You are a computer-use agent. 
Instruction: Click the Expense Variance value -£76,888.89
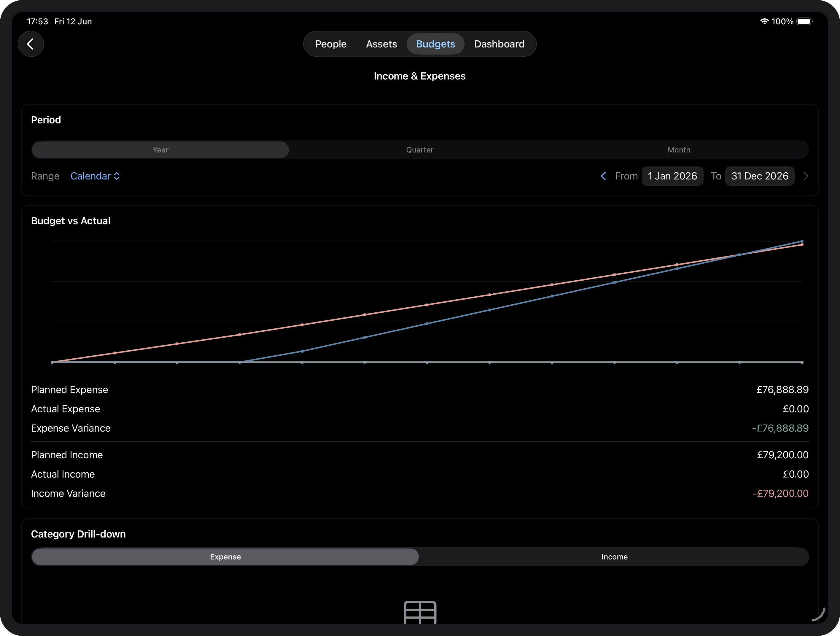coord(780,428)
